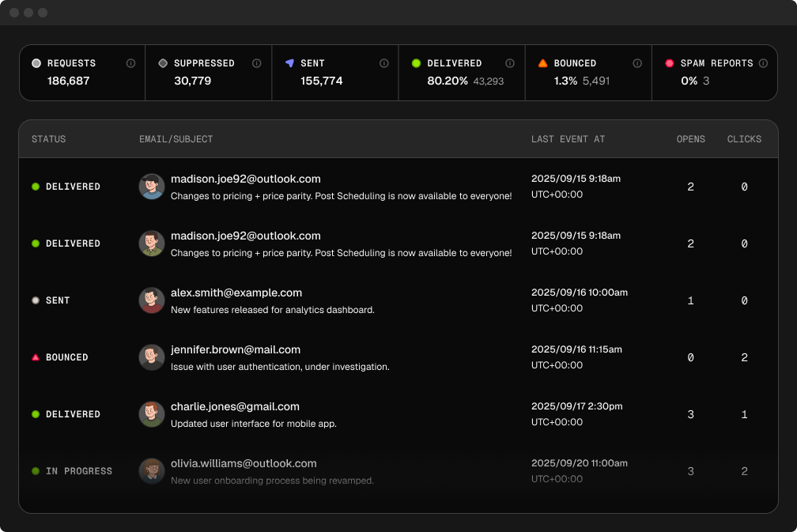Sort by the Status column header
Screen dimensions: 797x532
pos(49,139)
